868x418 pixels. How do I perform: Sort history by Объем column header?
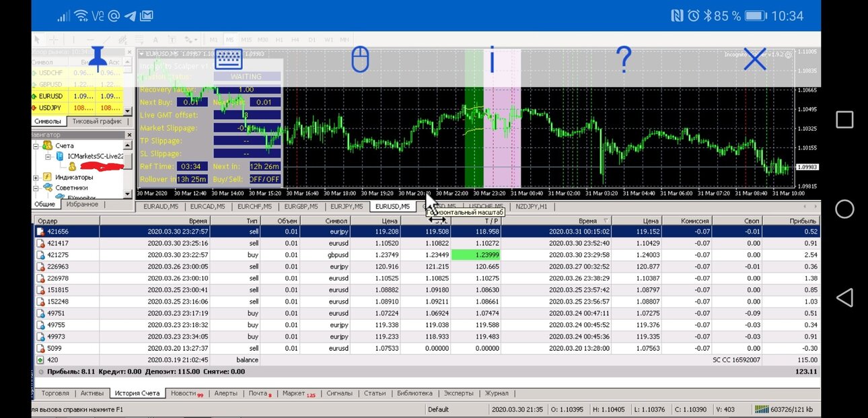tap(280, 221)
